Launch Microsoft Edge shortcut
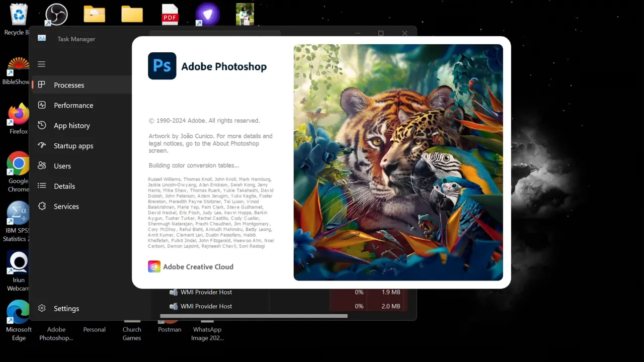The height and width of the screenshot is (362, 644). tap(19, 321)
